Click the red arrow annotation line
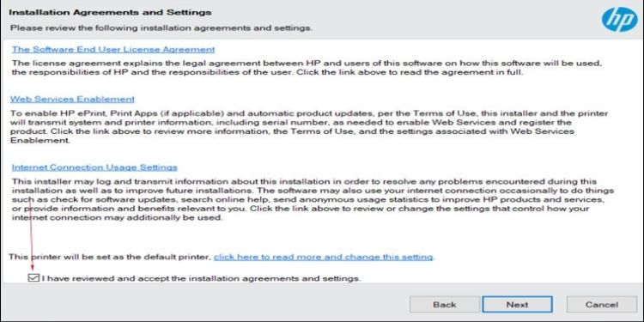This screenshot has width=644, height=322. click(x=31, y=234)
